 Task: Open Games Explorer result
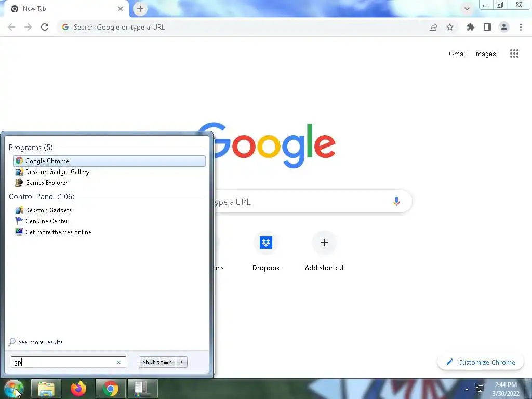pyautogui.click(x=109, y=182)
